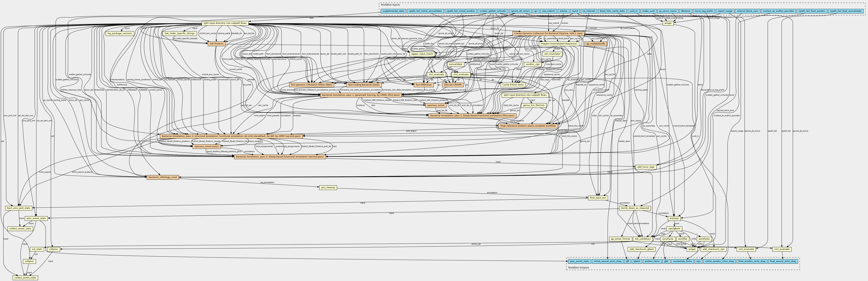Select the asn_translator node

tap(552, 54)
